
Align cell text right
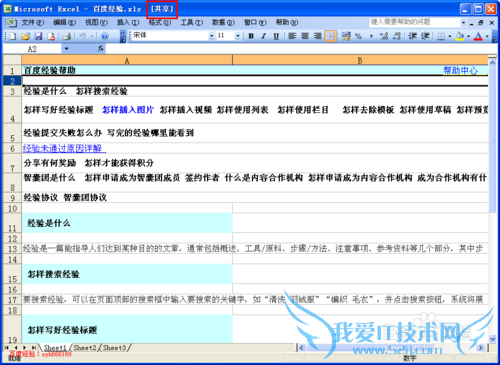click(x=317, y=36)
